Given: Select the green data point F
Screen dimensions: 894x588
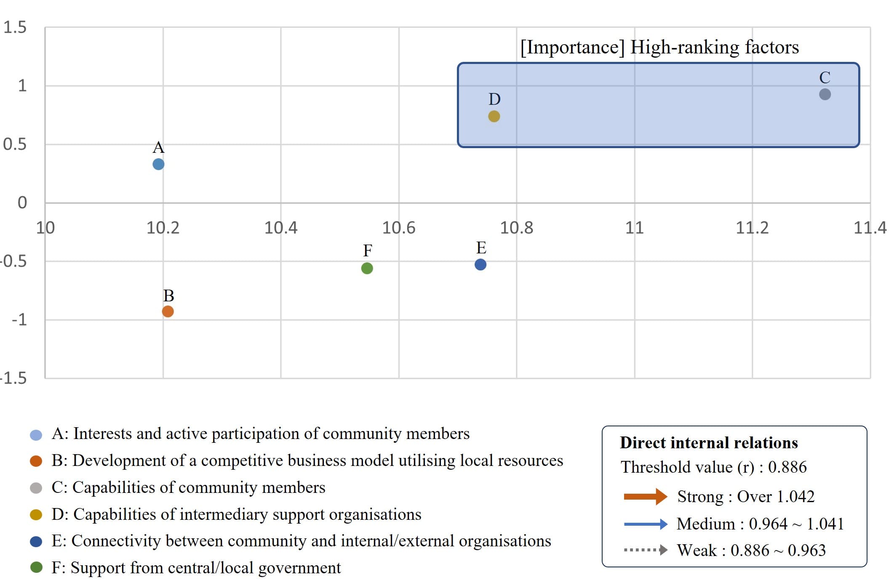Looking at the screenshot, I should [x=367, y=268].
